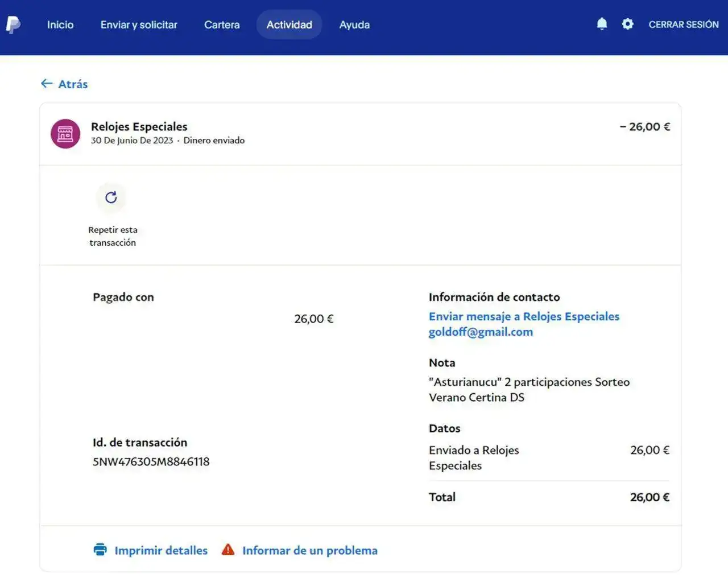Click Repetir esta transacción label
This screenshot has height=586, width=728.
[113, 236]
